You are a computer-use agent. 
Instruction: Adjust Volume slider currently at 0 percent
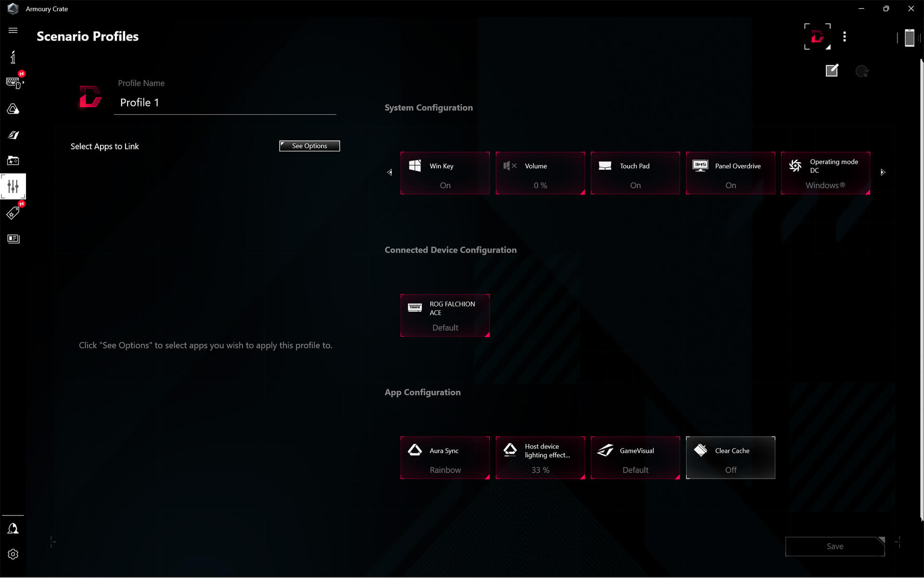540,172
